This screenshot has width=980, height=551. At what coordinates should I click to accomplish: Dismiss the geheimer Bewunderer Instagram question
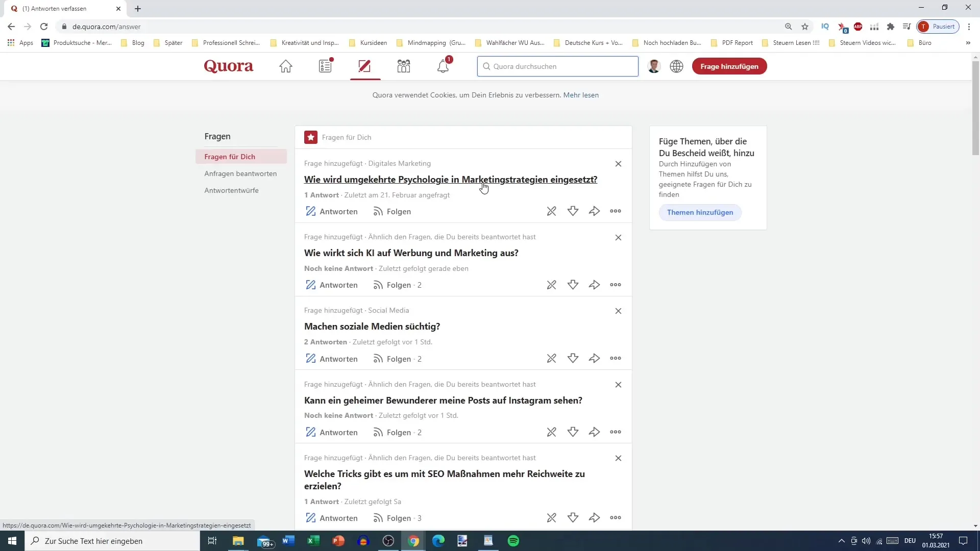(x=618, y=385)
